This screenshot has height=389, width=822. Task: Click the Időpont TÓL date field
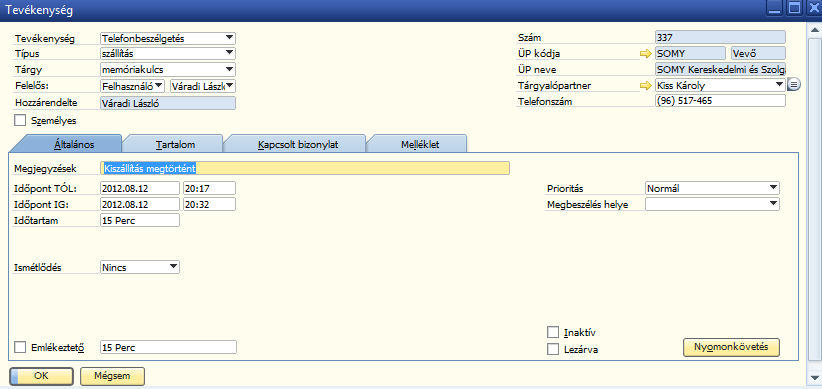139,188
